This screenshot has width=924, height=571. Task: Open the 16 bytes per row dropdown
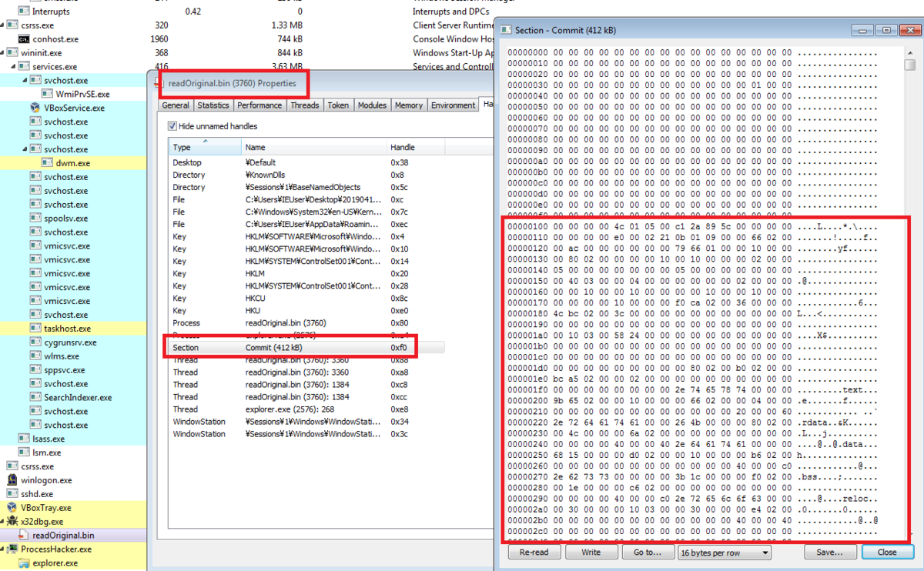[724, 552]
